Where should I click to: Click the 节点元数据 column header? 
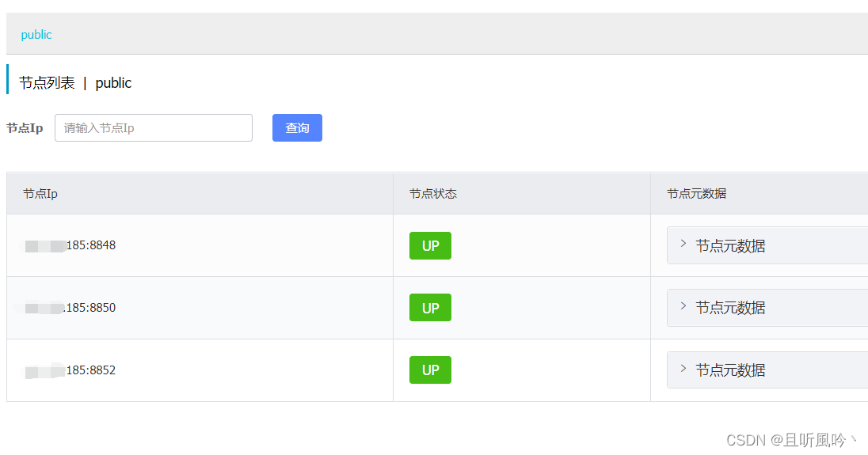(697, 194)
